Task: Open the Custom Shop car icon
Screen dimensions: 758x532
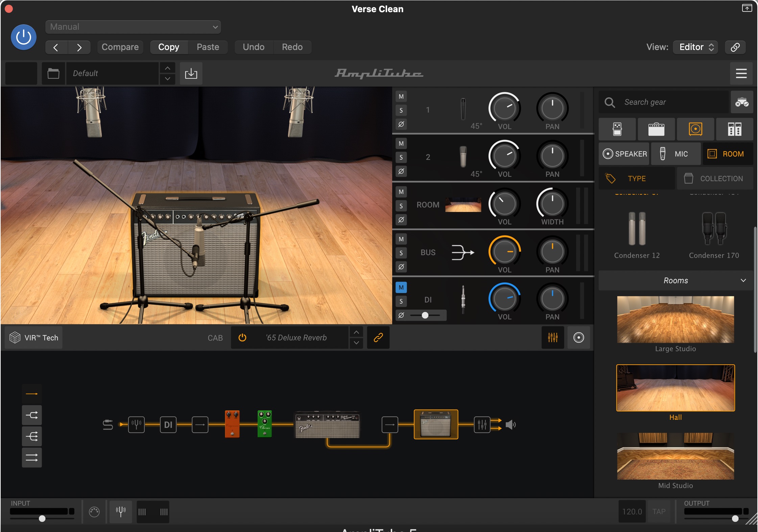Action: [x=742, y=102]
